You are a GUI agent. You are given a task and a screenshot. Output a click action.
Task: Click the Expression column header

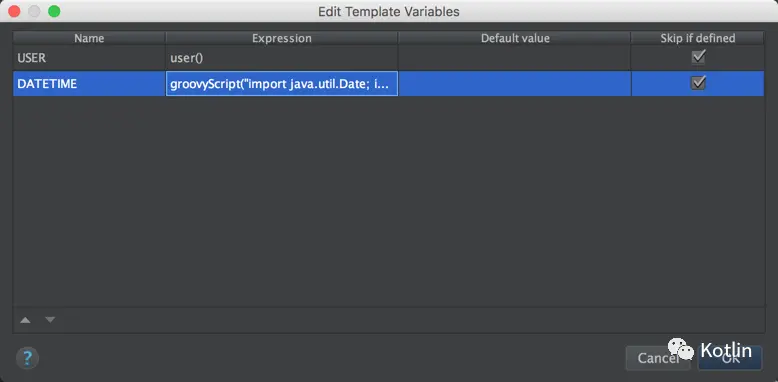282,38
